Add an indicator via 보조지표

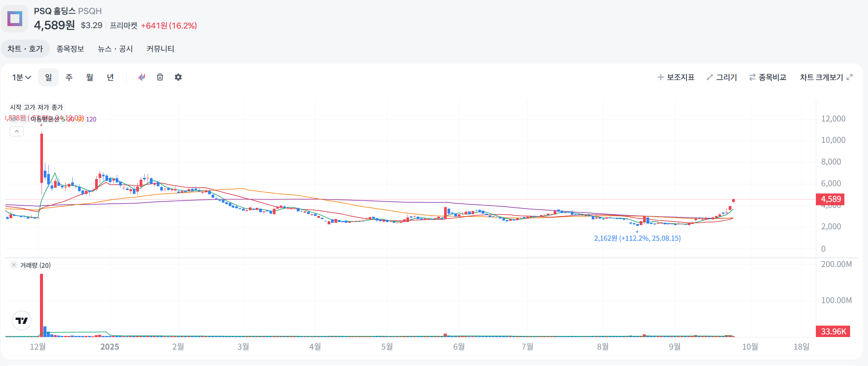[x=676, y=77]
